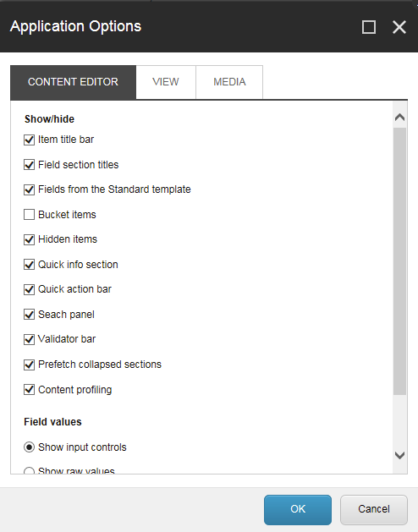
Task: Open the Media tab
Action: [229, 82]
